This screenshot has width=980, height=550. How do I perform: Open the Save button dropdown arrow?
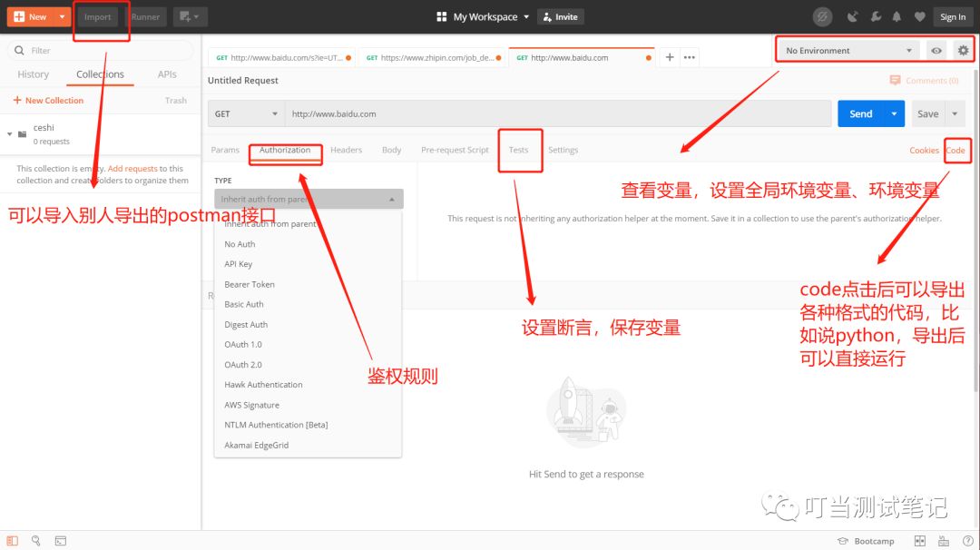[955, 113]
